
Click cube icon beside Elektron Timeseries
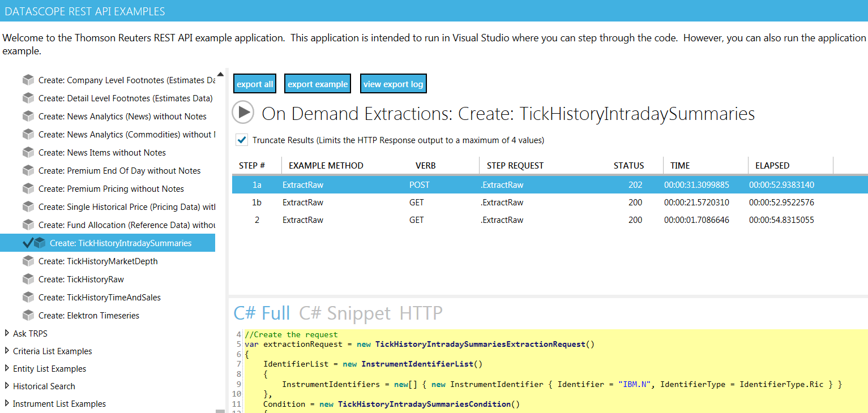point(28,316)
